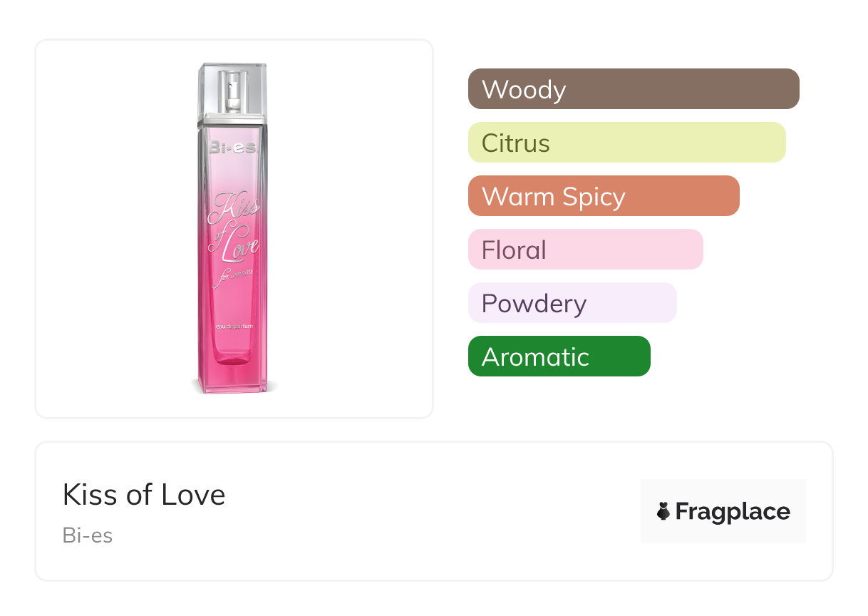868x616 pixels.
Task: Click the 'eau de parfum' label on bottle
Action: pos(232,327)
